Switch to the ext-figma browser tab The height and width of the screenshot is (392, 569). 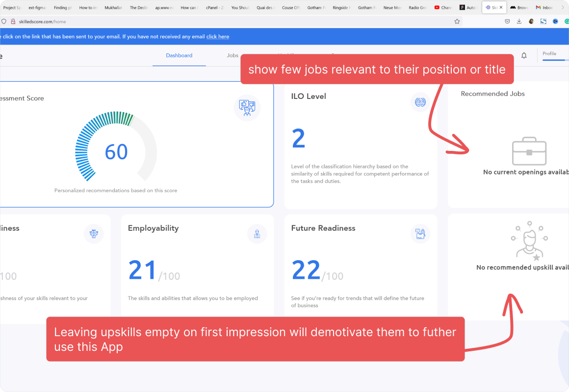[x=37, y=7]
